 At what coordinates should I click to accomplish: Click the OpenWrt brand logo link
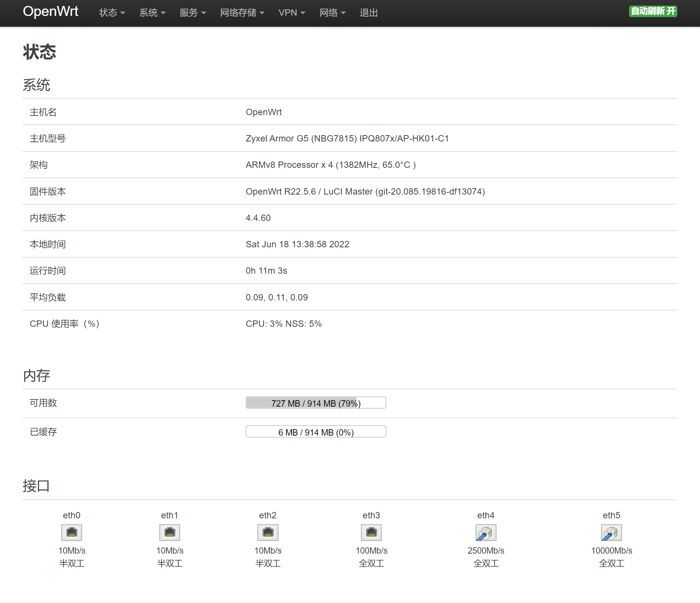(51, 12)
